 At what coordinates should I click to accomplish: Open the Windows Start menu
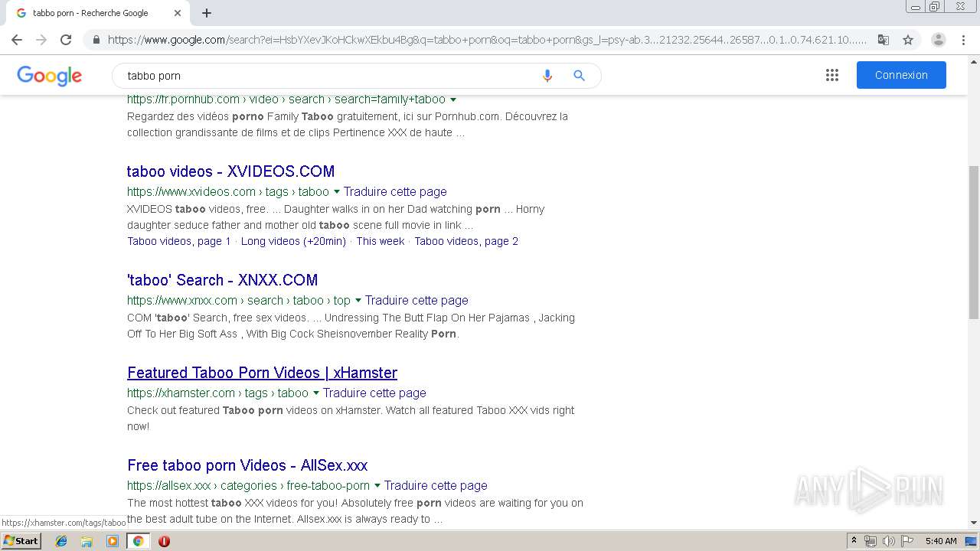21,541
